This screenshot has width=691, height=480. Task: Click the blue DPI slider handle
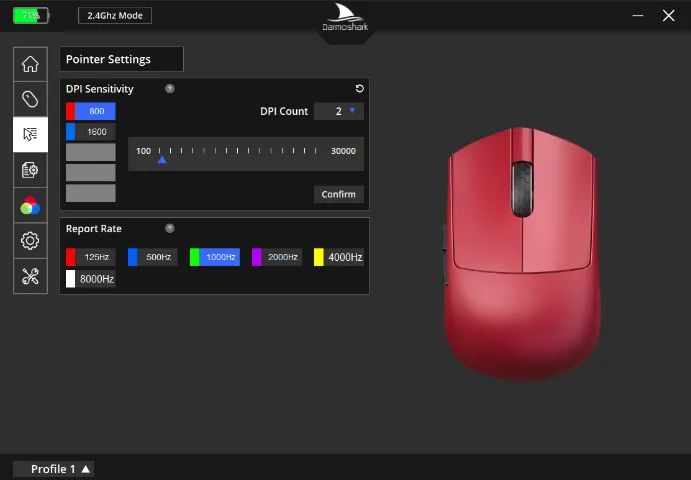pyautogui.click(x=162, y=160)
